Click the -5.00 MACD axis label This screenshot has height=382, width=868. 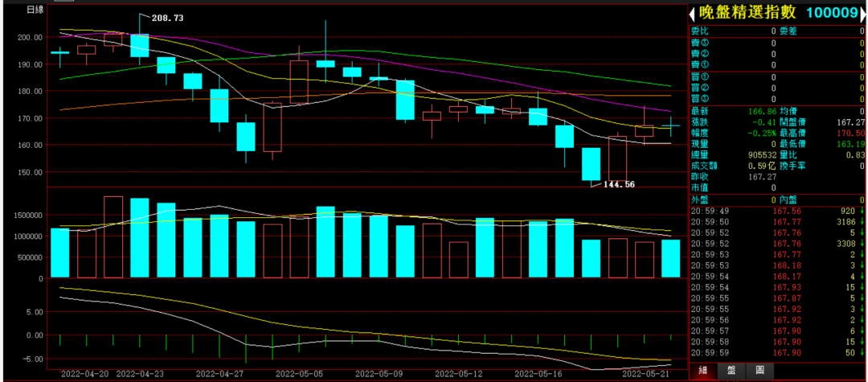(x=34, y=358)
